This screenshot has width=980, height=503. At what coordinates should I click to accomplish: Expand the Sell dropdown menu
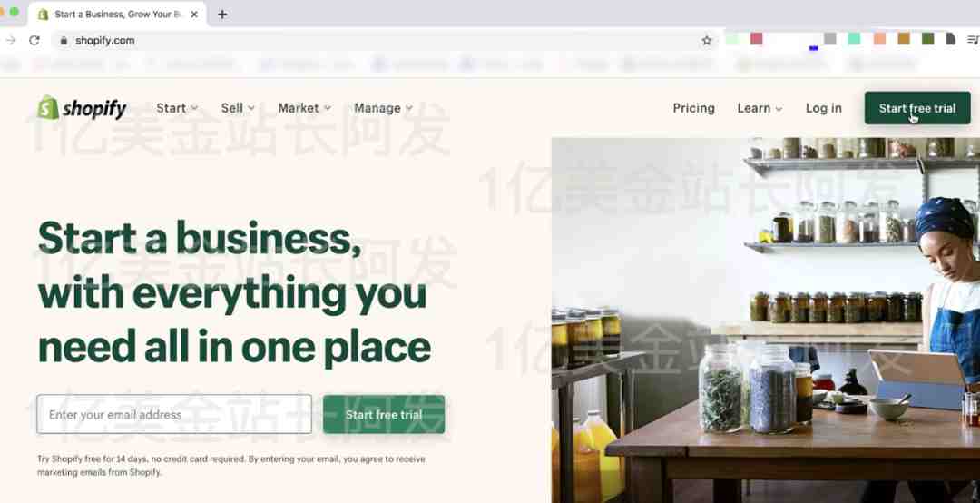(x=238, y=108)
